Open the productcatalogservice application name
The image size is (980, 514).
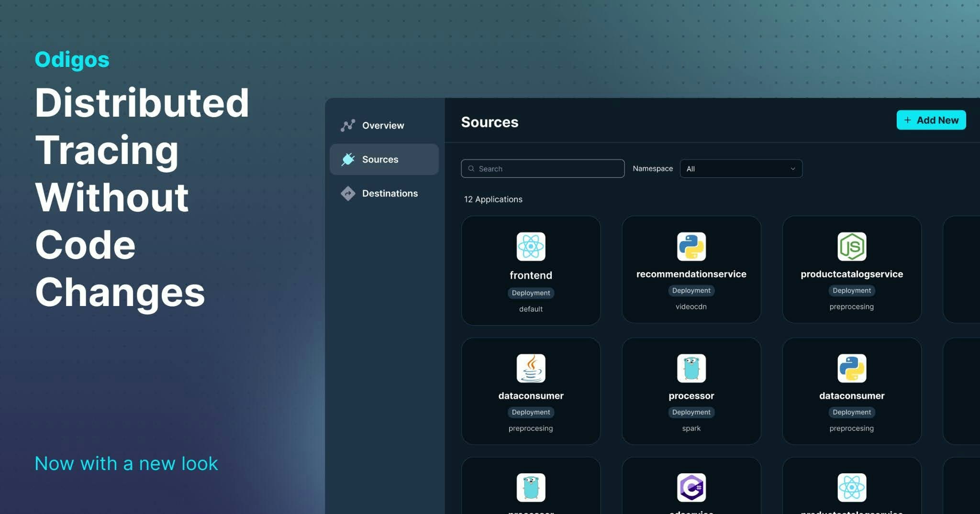click(x=852, y=274)
